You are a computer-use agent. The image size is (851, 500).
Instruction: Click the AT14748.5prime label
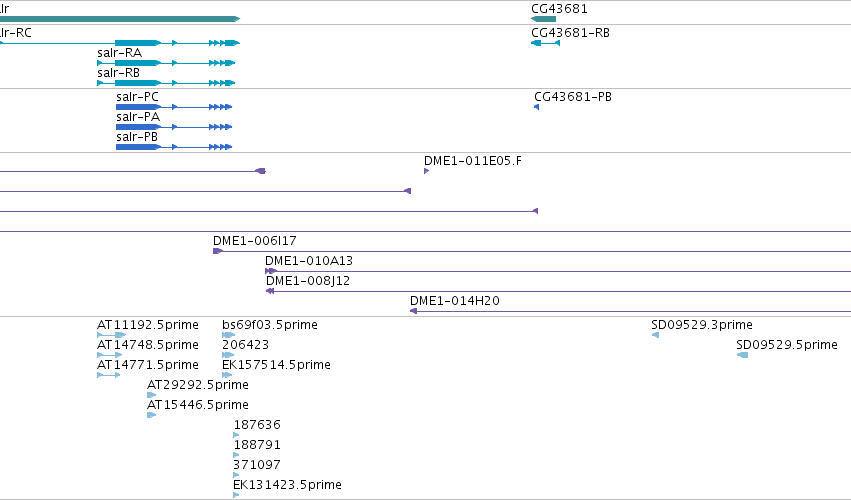(x=148, y=345)
